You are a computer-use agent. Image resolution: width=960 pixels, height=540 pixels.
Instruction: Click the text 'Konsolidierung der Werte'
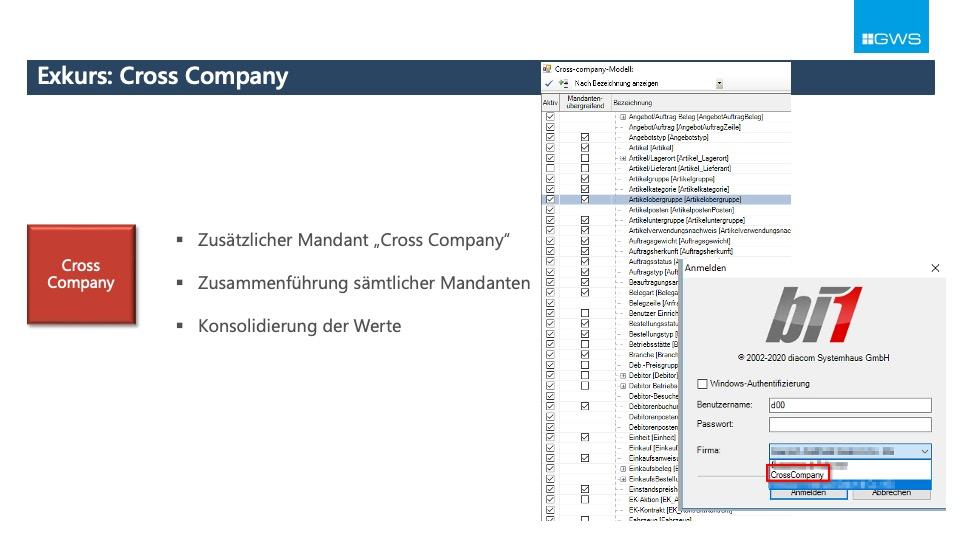pos(299,326)
